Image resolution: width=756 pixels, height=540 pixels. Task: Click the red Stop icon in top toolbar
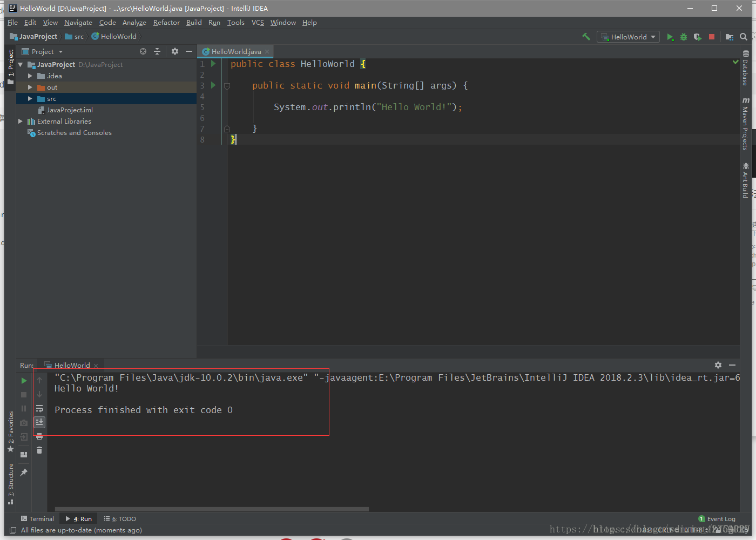(x=712, y=37)
